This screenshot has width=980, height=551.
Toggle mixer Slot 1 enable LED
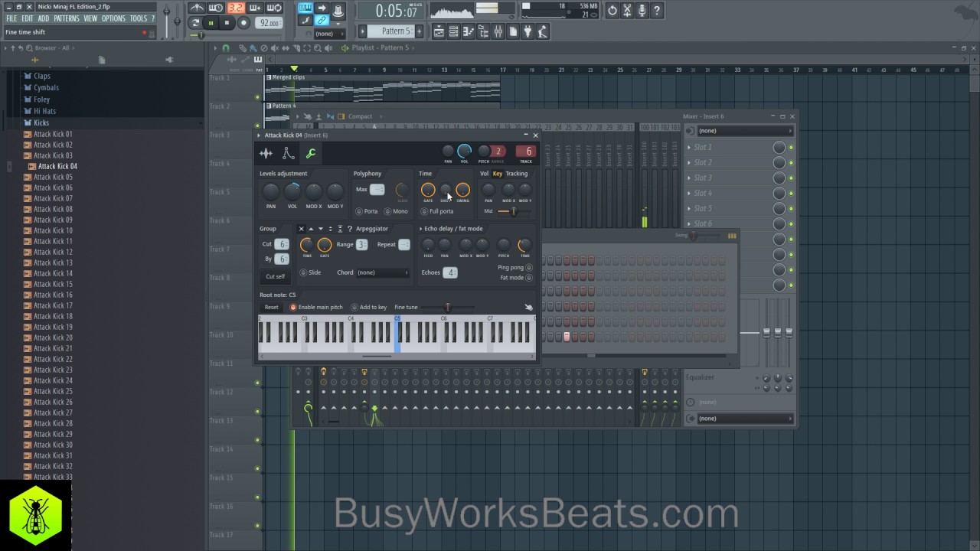click(x=791, y=148)
